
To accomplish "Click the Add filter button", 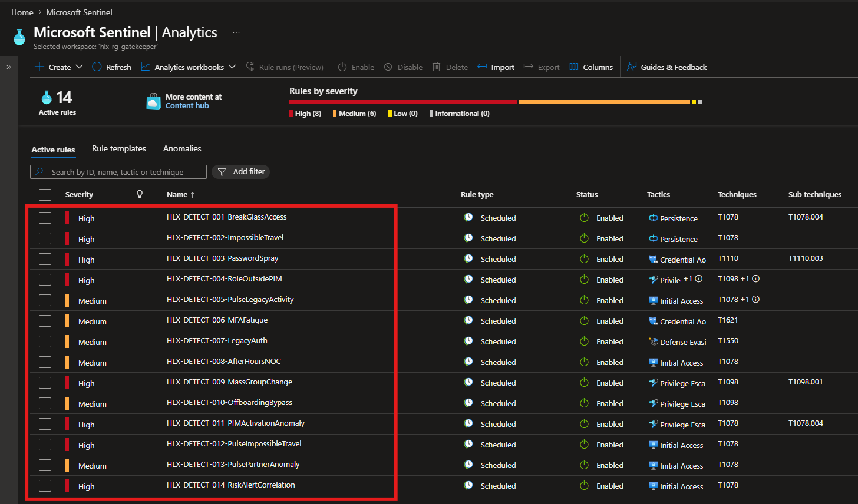I will [x=241, y=172].
